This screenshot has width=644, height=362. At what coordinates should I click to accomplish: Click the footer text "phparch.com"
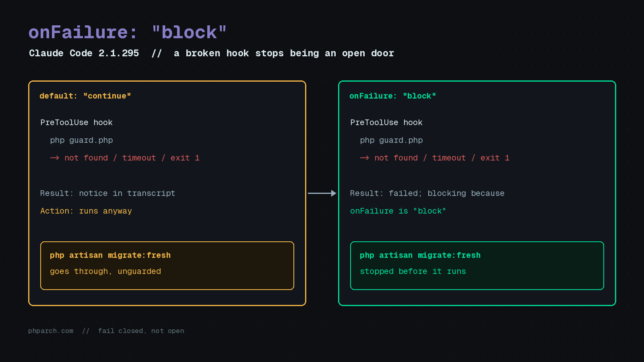[51, 331]
